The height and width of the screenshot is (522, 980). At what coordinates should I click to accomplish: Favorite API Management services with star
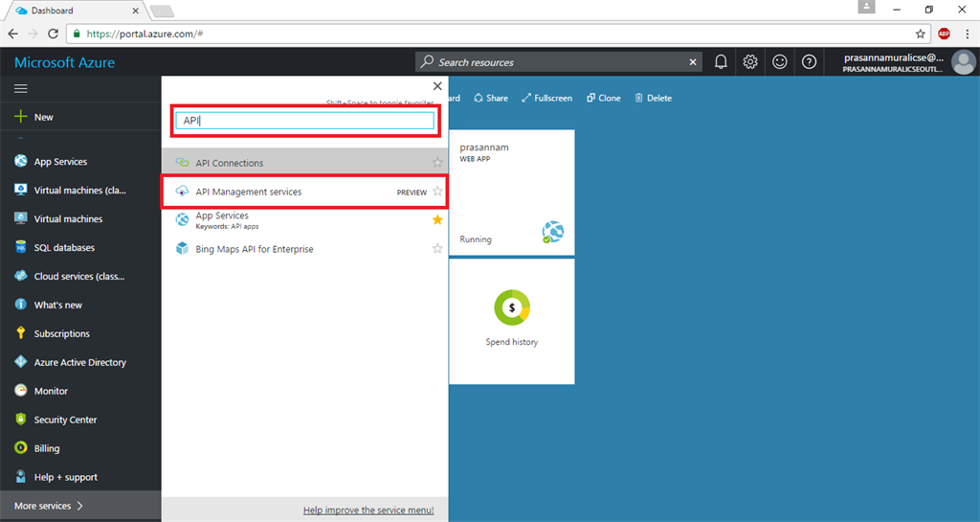point(437,192)
